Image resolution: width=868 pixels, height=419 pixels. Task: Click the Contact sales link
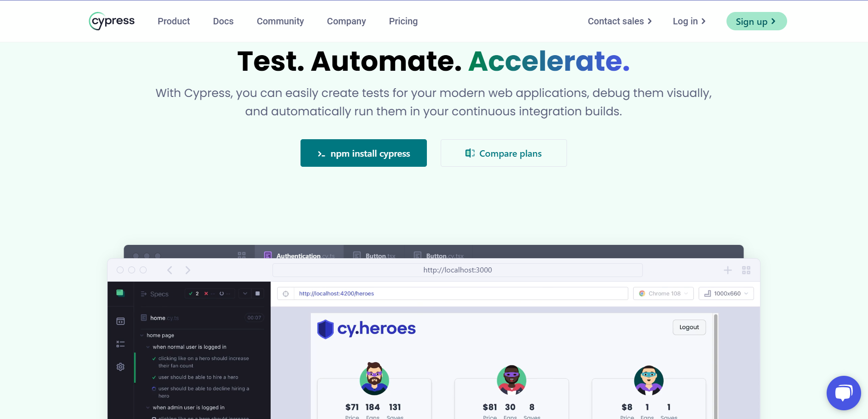click(620, 21)
